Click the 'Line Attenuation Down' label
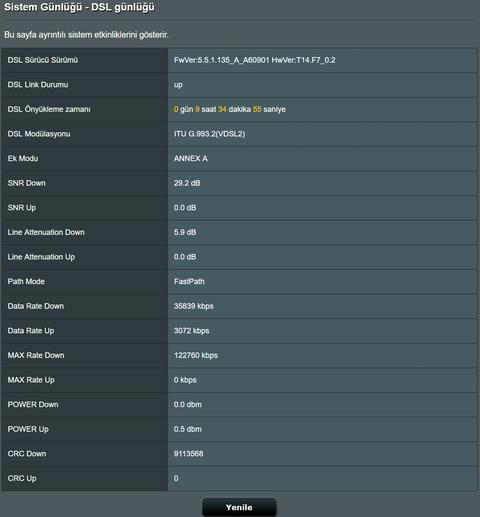The height and width of the screenshot is (517, 480). pyautogui.click(x=46, y=232)
